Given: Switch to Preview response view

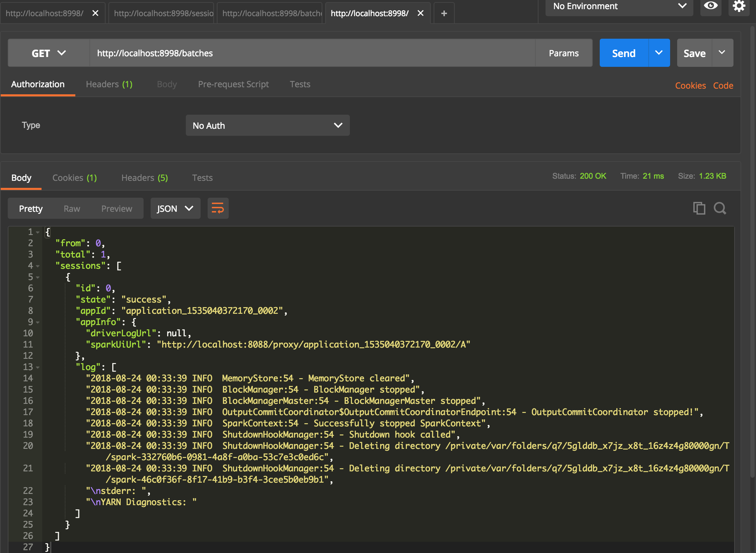Looking at the screenshot, I should click(x=116, y=209).
